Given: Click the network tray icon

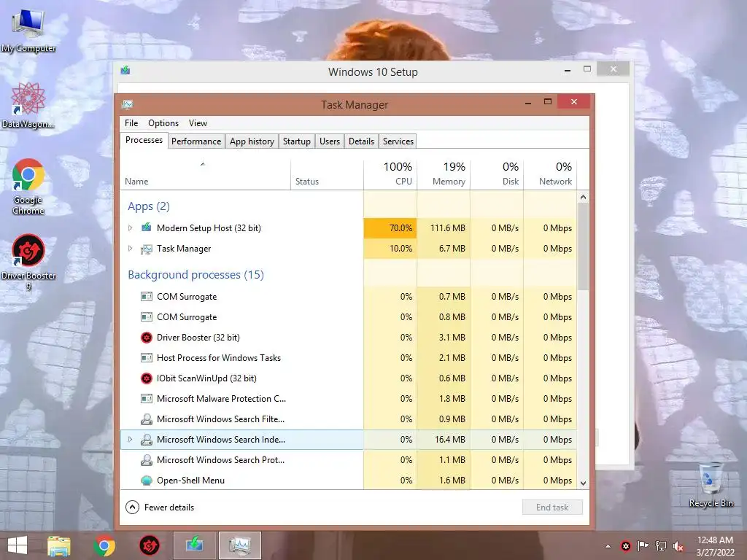Looking at the screenshot, I should (x=660, y=546).
